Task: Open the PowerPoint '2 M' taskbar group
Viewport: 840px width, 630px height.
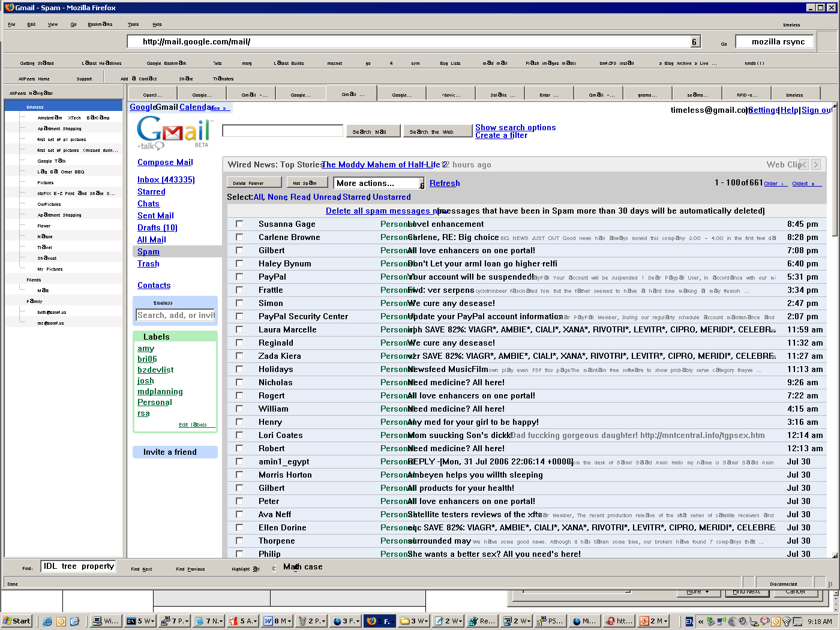Action: (x=653, y=621)
